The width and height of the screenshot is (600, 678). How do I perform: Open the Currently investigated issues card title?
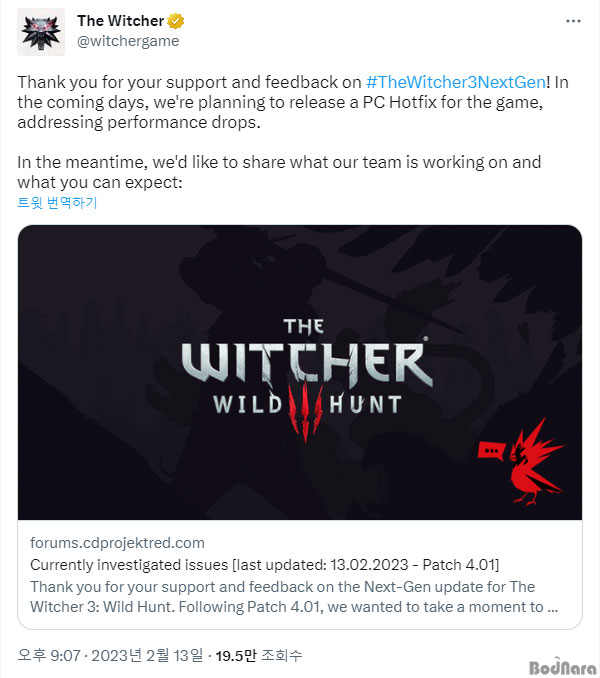[265, 565]
